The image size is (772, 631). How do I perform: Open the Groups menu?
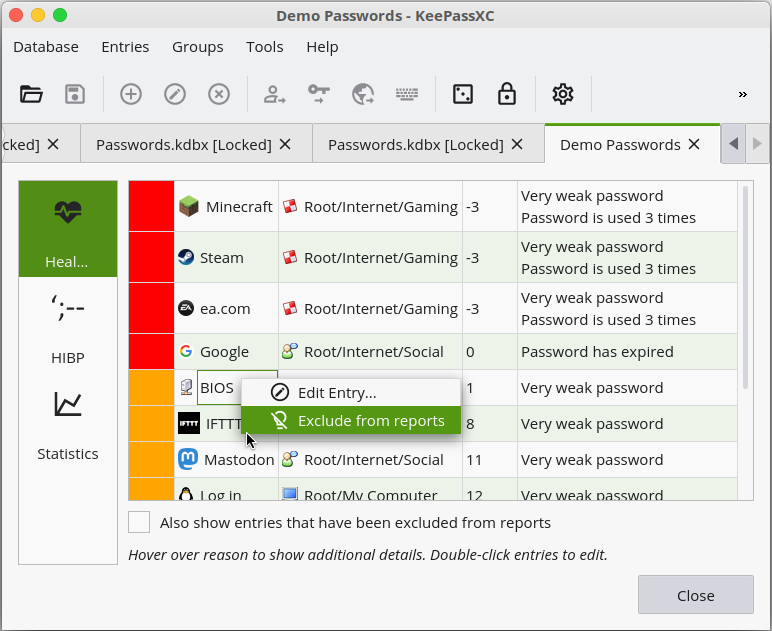197,47
